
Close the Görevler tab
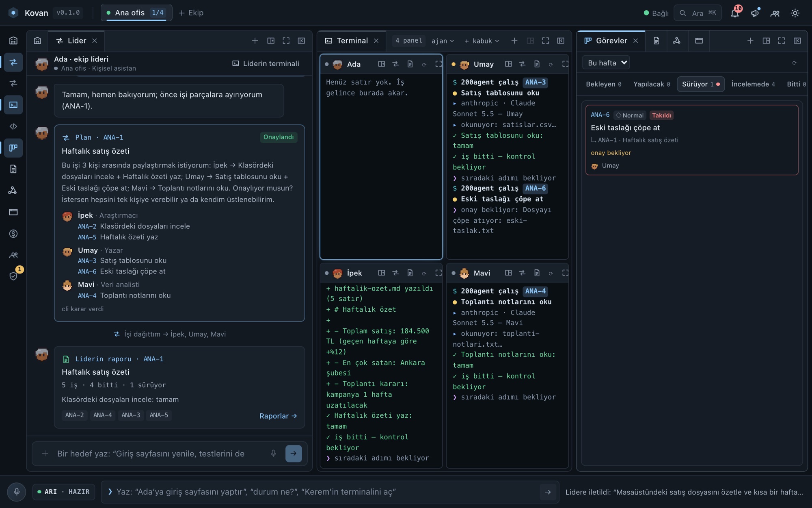click(636, 41)
